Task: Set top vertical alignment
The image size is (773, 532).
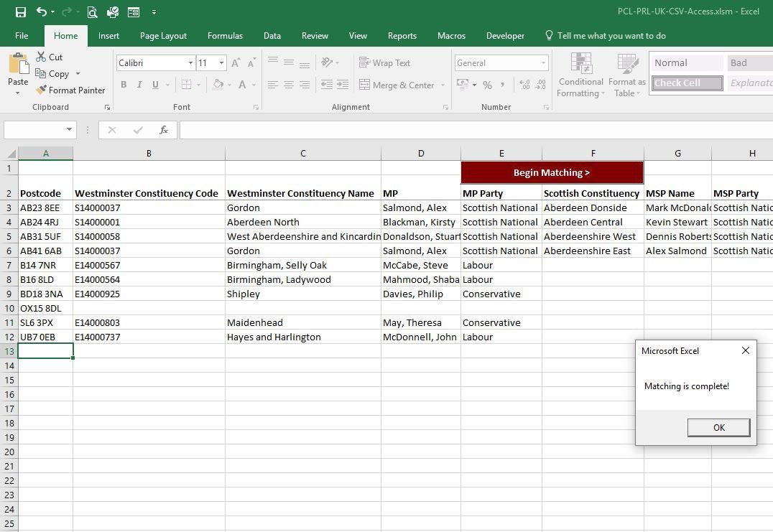Action: 272,61
